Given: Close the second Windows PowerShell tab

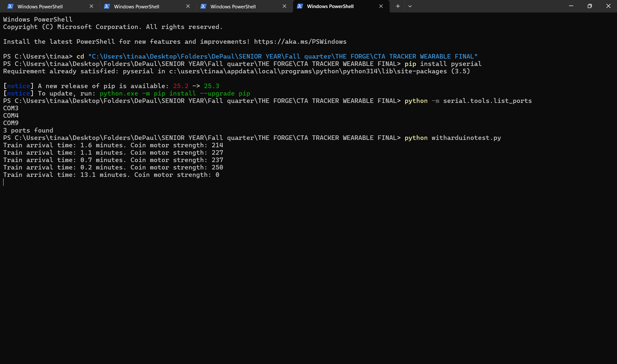Looking at the screenshot, I should (188, 6).
